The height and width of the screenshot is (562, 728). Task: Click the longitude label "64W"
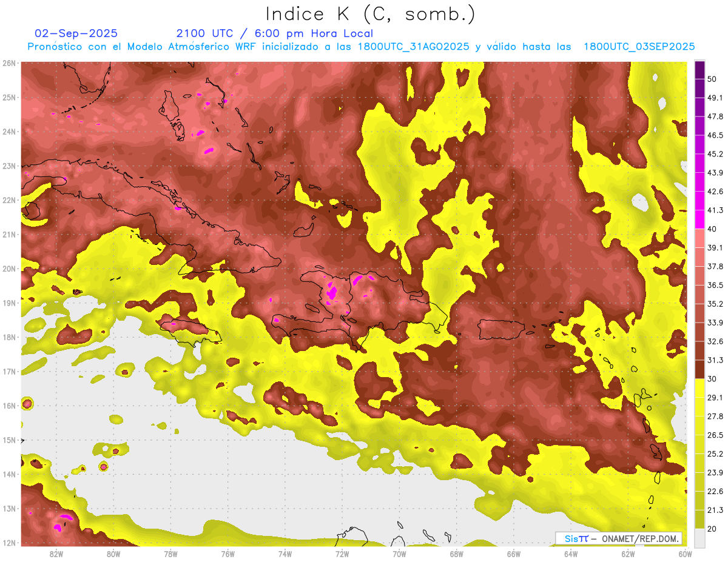(x=570, y=554)
